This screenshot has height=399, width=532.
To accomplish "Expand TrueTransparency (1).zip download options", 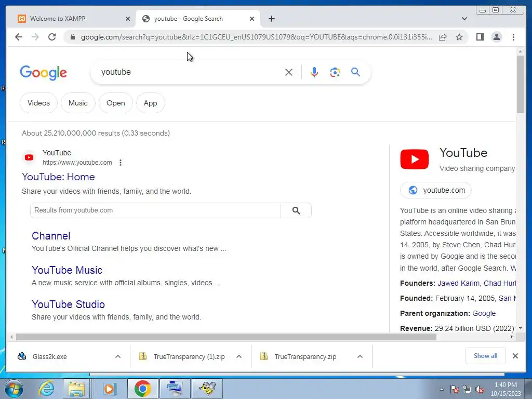I will 239,356.
